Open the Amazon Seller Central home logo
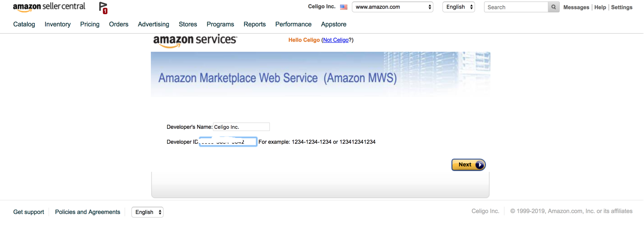 49,7
